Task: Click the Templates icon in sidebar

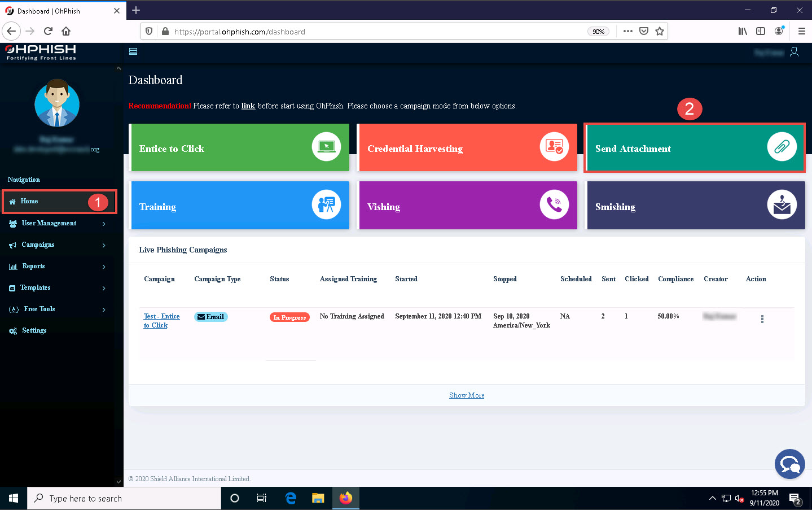Action: click(12, 288)
